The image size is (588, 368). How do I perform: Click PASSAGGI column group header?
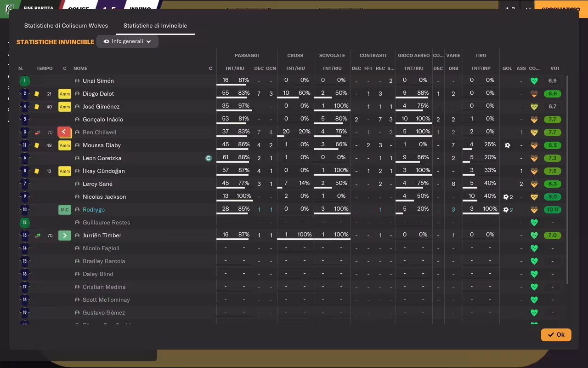point(247,55)
